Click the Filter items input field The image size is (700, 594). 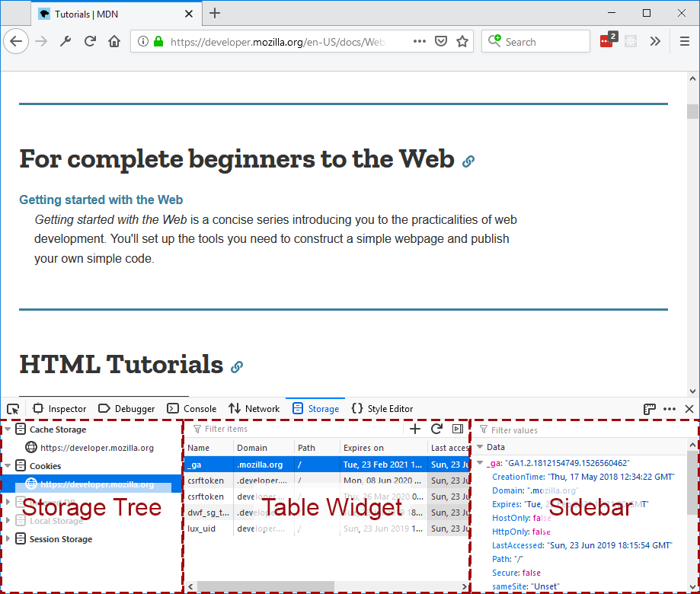[x=297, y=429]
